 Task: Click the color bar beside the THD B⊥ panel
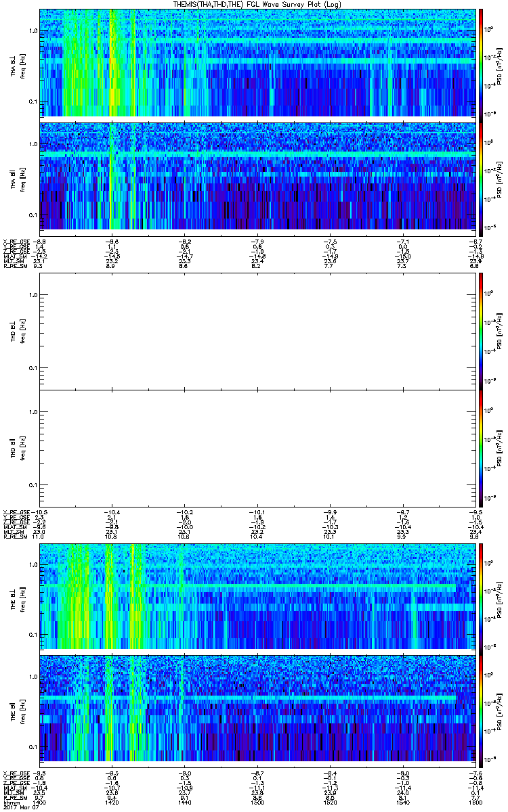tap(481, 331)
